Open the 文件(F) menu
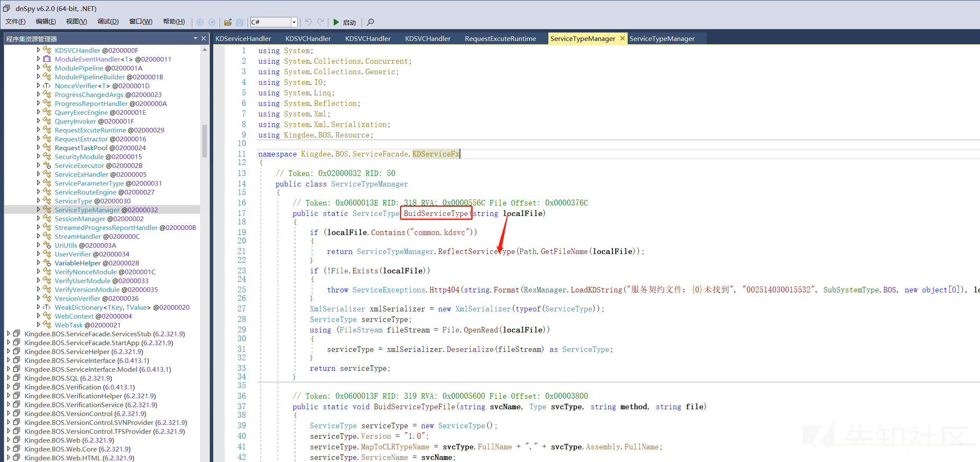The height and width of the screenshot is (462, 980). coord(16,22)
